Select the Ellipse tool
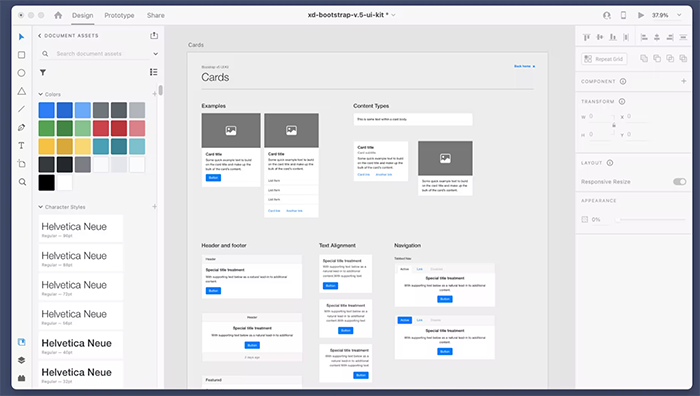 [x=21, y=73]
